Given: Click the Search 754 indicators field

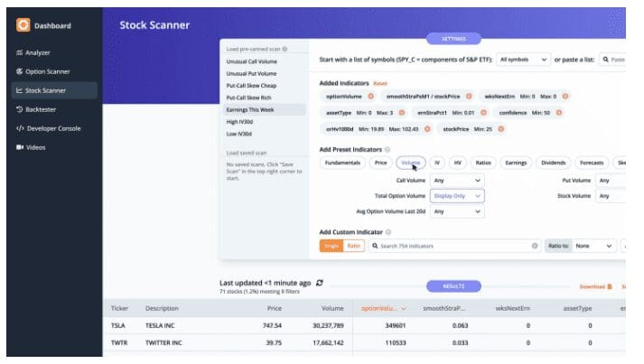Looking at the screenshot, I should point(452,246).
